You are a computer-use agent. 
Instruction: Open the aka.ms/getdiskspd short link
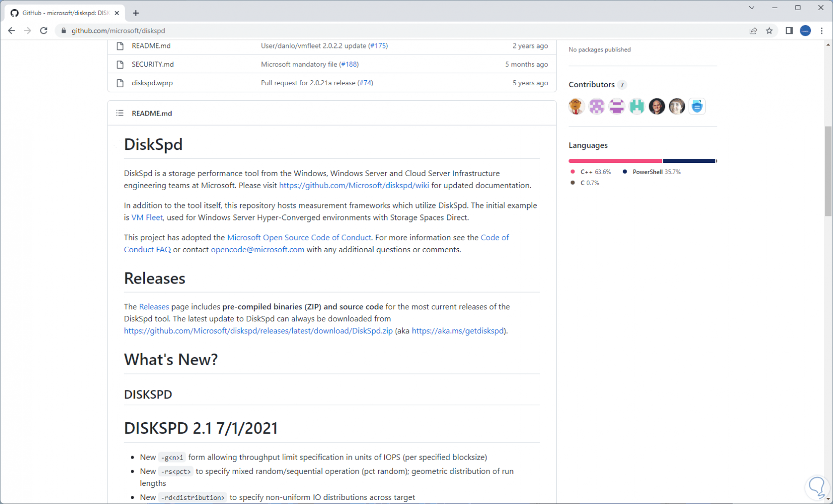click(458, 331)
